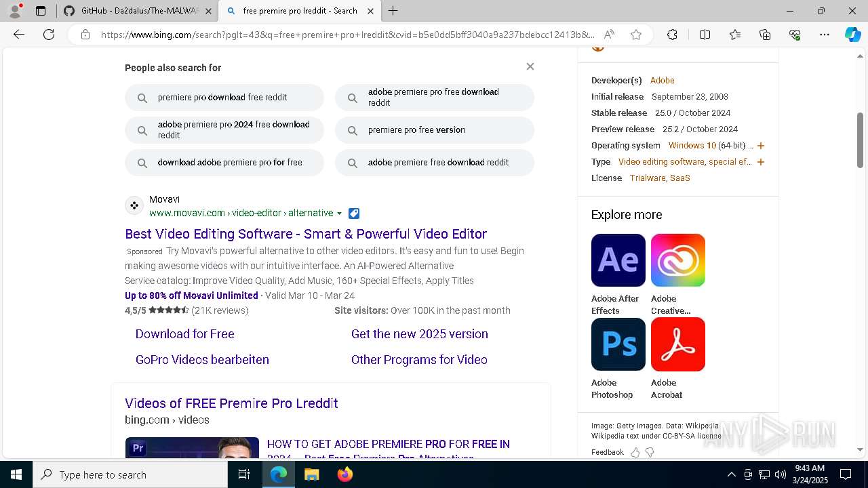Click the browser address bar URL
The image size is (868, 488).
[347, 35]
